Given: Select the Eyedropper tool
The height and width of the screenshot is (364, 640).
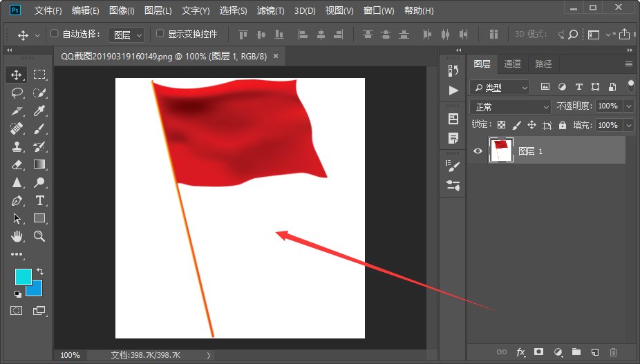Looking at the screenshot, I should pyautogui.click(x=39, y=111).
